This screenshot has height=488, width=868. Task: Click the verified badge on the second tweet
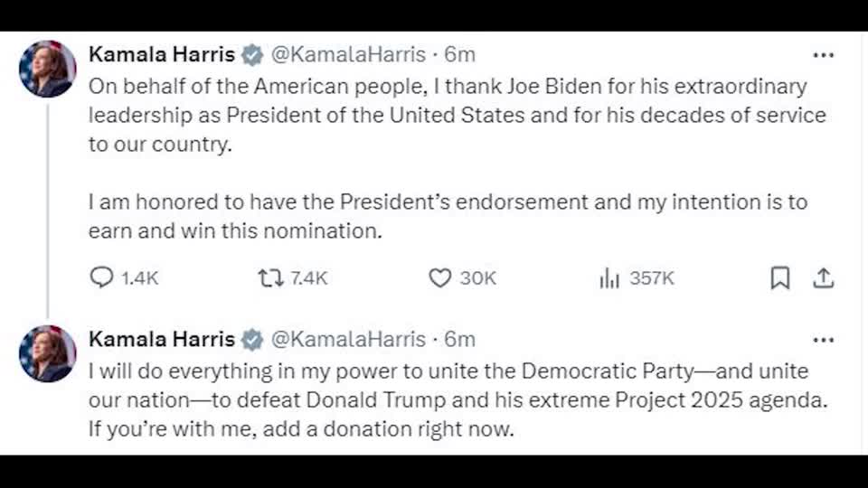[x=252, y=340]
